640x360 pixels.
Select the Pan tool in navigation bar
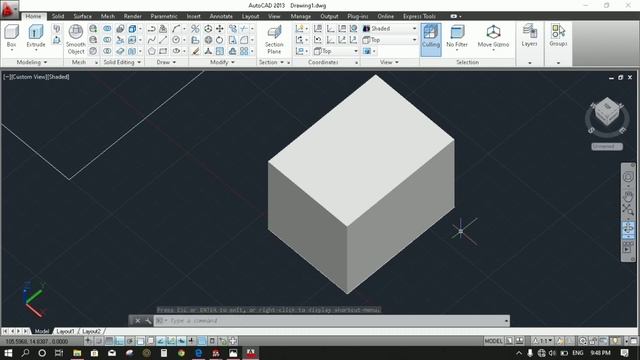628,196
